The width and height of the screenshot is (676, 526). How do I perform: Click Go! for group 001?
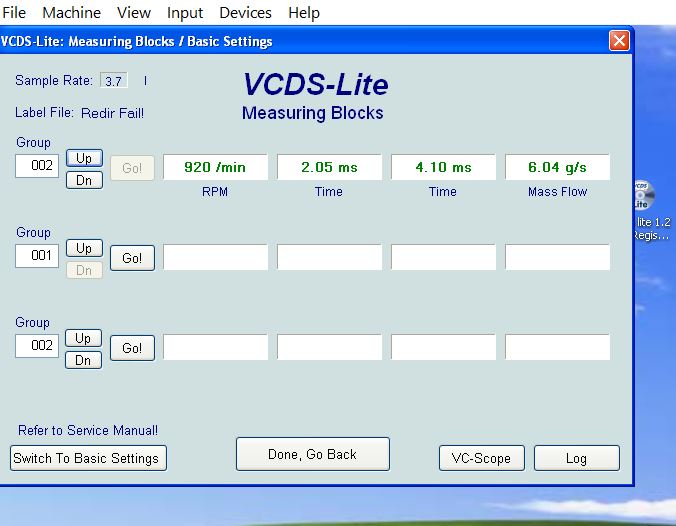(132, 258)
